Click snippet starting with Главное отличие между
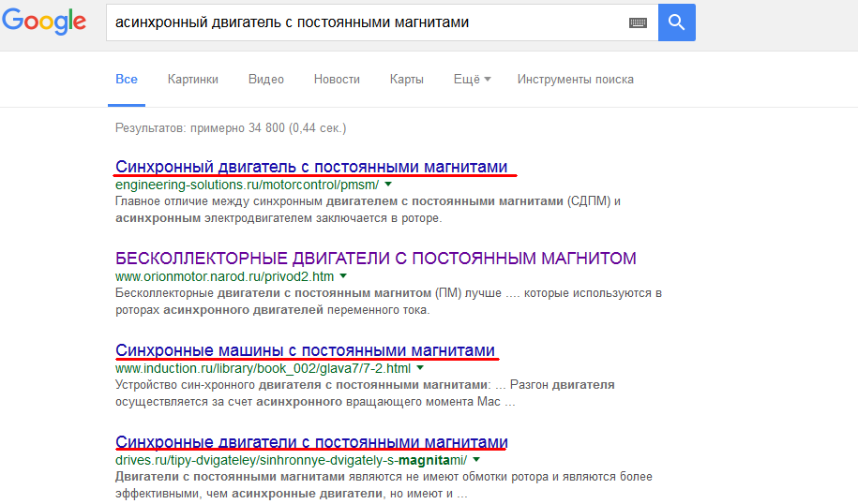The height and width of the screenshot is (504, 858). (368, 209)
